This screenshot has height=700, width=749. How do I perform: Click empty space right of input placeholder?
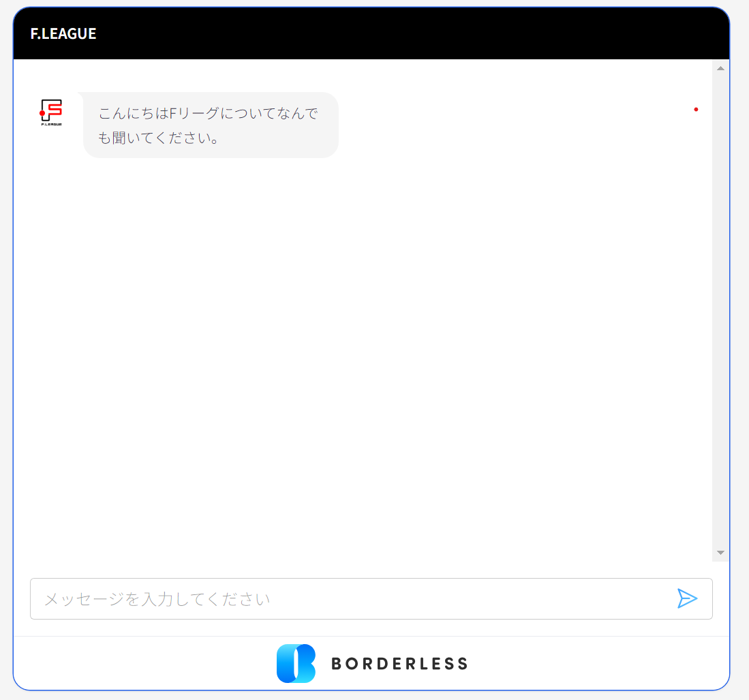(x=477, y=599)
